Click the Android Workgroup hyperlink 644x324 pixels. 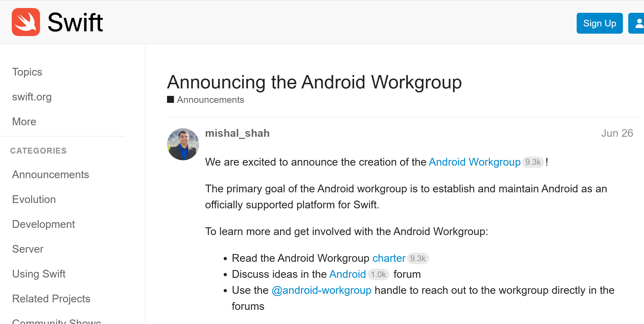coord(475,162)
